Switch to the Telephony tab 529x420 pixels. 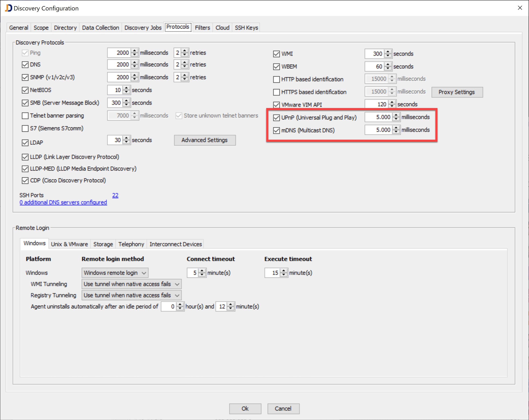point(131,244)
